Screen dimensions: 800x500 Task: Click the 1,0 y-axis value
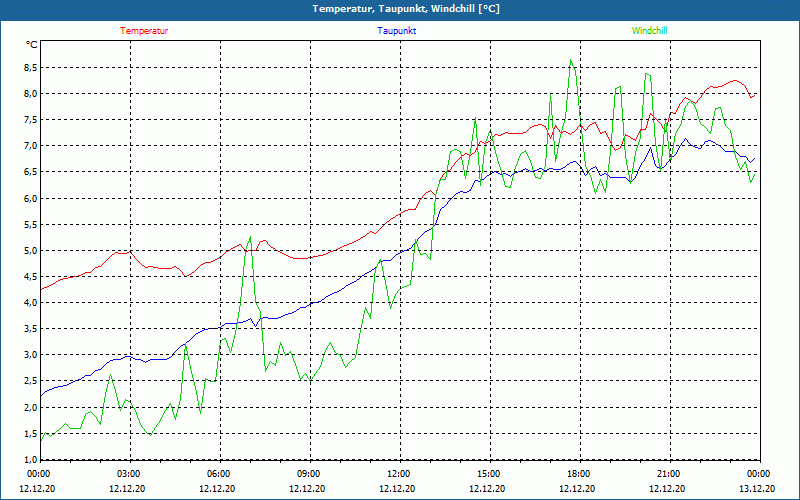(x=31, y=460)
